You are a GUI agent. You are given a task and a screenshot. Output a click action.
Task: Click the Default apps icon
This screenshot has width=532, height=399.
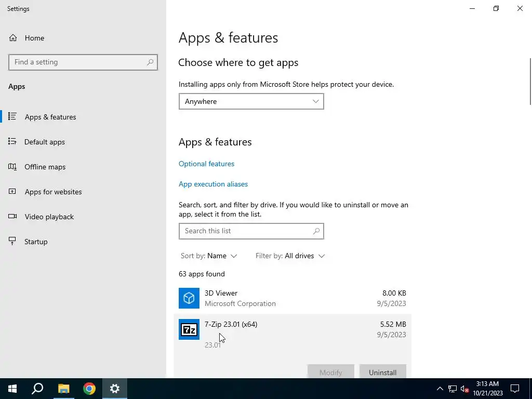pyautogui.click(x=12, y=141)
